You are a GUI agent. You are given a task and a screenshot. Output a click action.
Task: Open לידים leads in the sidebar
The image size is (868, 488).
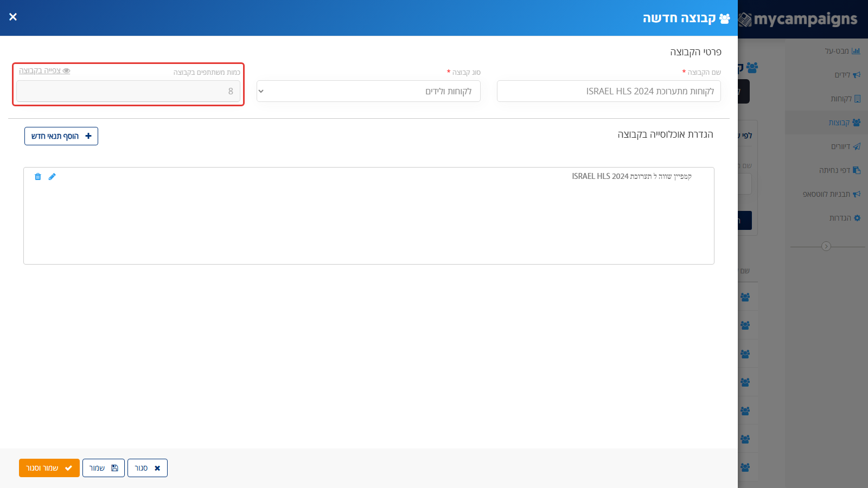click(847, 75)
